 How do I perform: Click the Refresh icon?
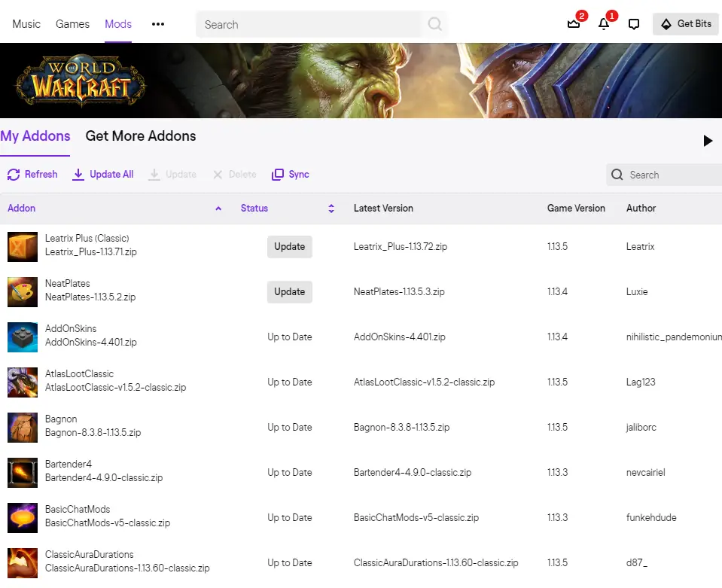tap(13, 174)
